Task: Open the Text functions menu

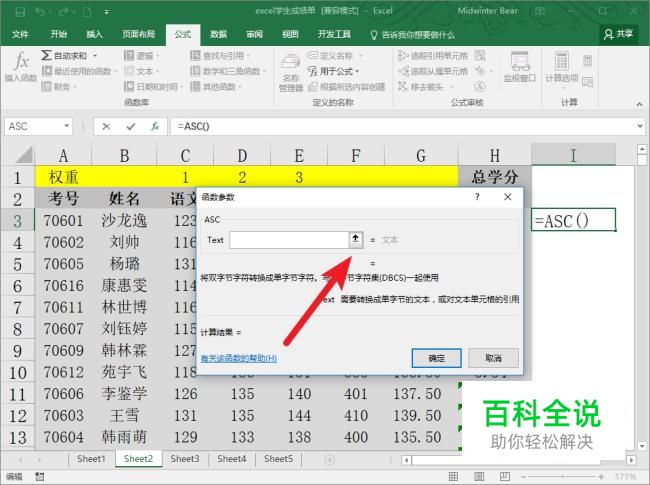Action: click(x=142, y=71)
